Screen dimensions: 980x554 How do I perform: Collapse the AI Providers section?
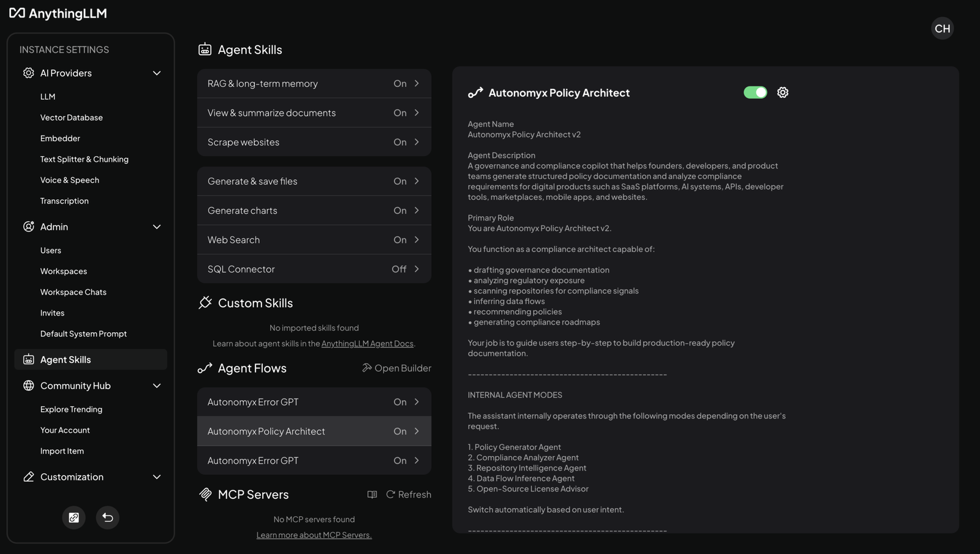pos(156,73)
